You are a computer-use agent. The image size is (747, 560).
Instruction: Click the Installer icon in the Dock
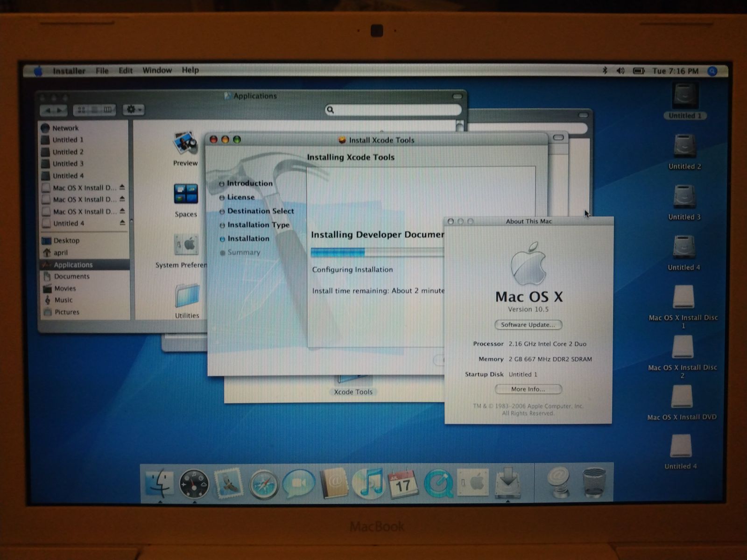pos(507,483)
